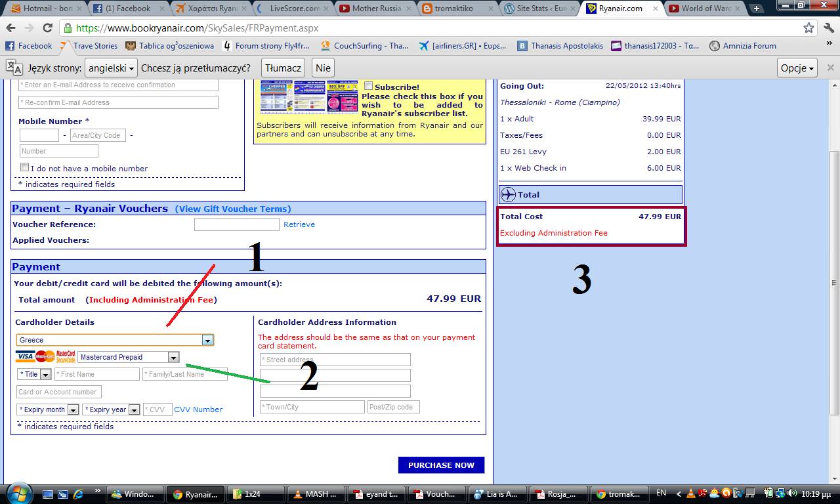The image size is (840, 504).
Task: Click the Show Desktop quick launch icon
Action: pyautogui.click(x=48, y=493)
